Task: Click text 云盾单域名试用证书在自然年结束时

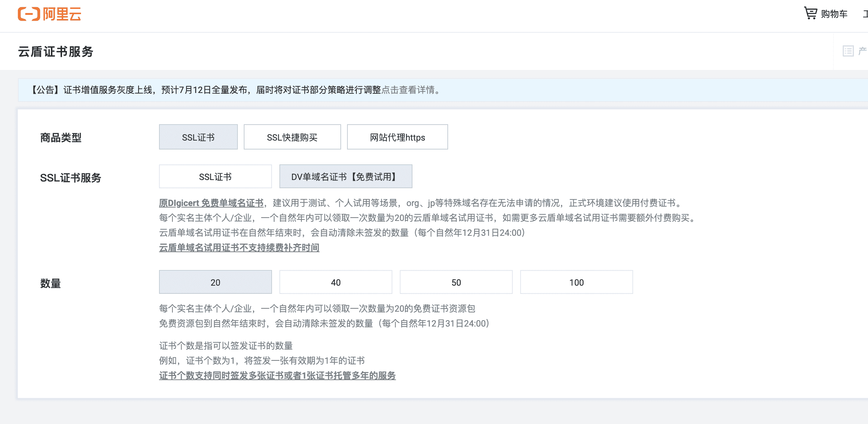Action: [x=230, y=233]
